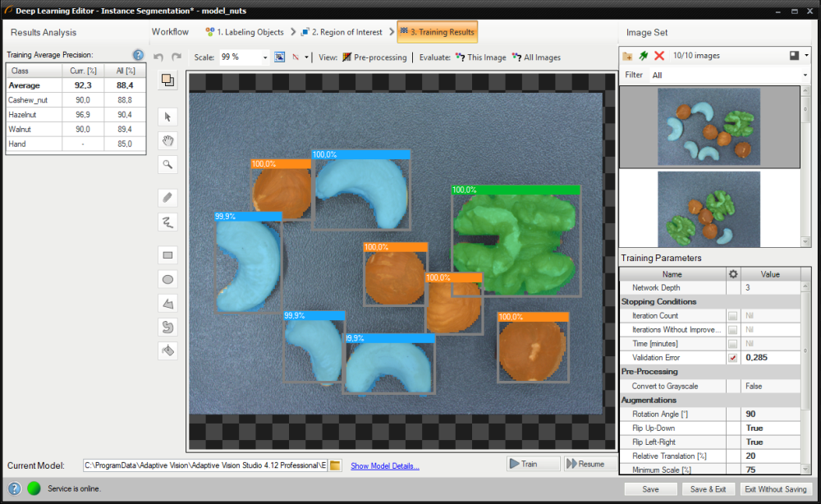This screenshot has width=821, height=504.
Task: Select the second nuts image thumbnail
Action: coord(709,208)
